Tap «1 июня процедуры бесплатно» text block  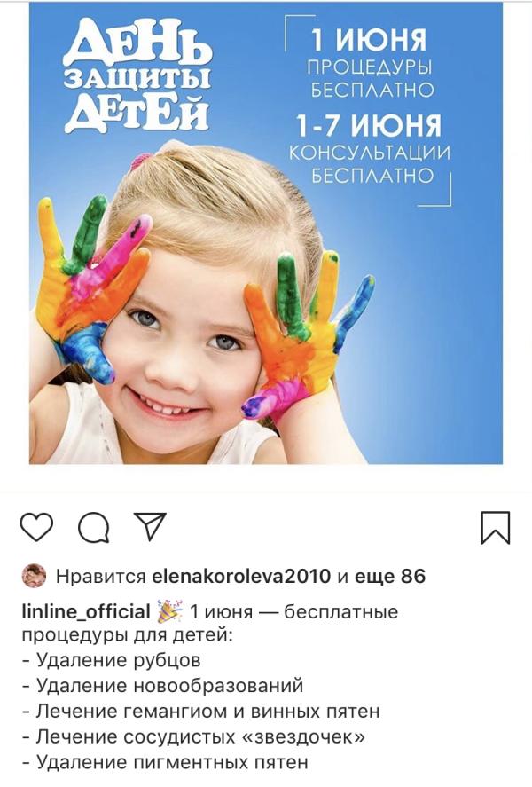point(370,62)
